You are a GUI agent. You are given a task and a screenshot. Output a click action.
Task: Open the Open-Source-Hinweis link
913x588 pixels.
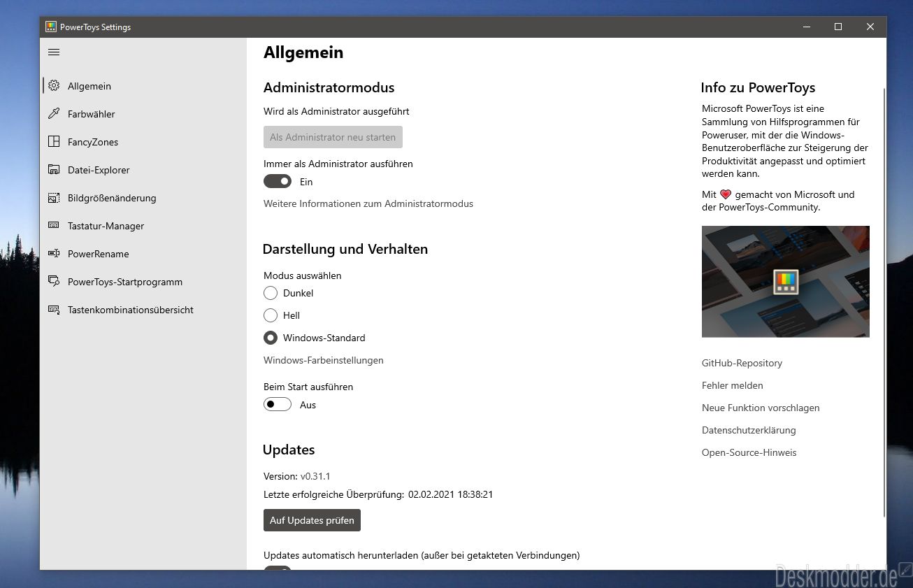pos(749,452)
